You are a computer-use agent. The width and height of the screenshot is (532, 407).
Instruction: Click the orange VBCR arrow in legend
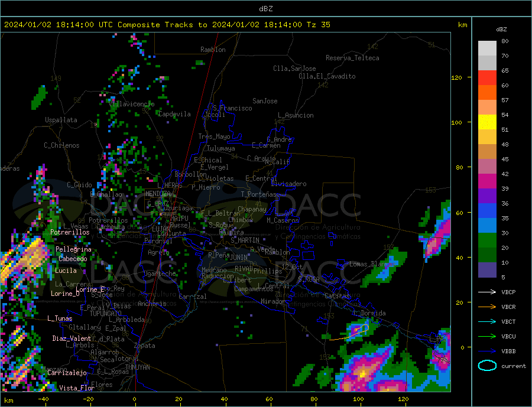tap(487, 307)
